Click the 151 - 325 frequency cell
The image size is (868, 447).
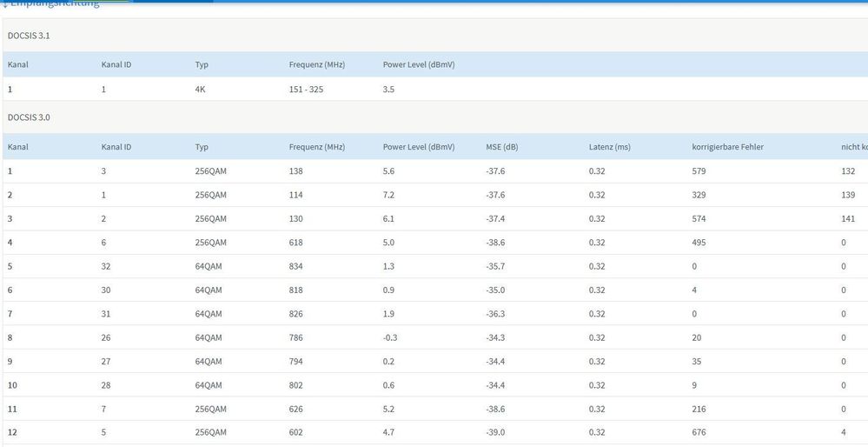306,89
